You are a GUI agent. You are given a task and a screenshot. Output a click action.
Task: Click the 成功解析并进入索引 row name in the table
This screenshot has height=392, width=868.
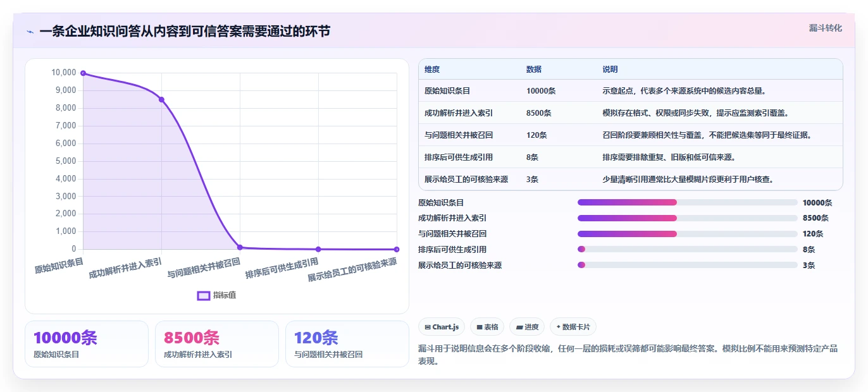coord(459,113)
